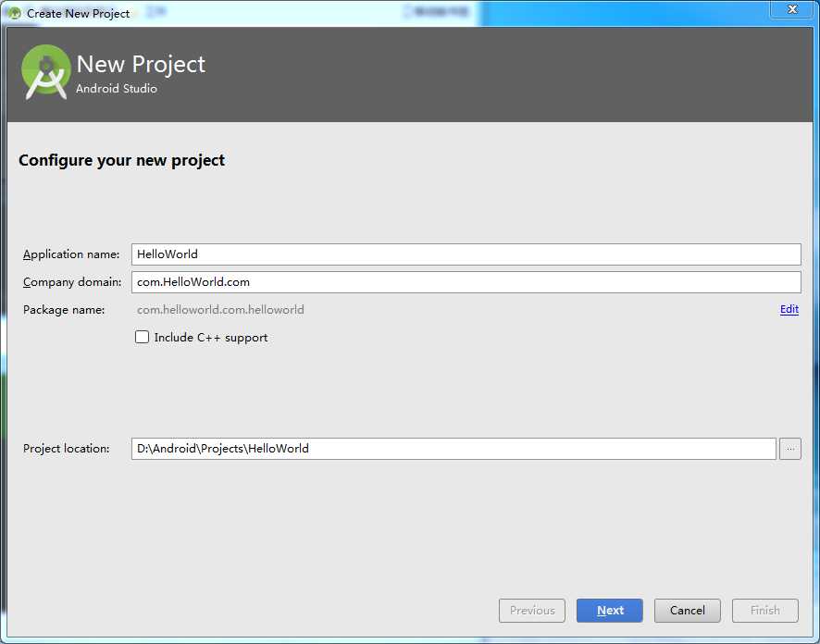The height and width of the screenshot is (644, 820).
Task: Click the 'Package name:' label
Action: click(64, 309)
